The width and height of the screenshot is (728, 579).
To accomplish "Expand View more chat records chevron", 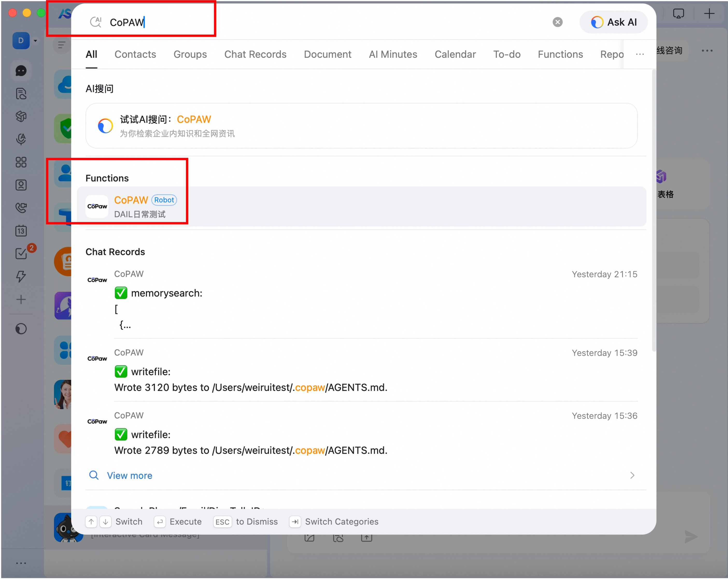I will coord(632,475).
